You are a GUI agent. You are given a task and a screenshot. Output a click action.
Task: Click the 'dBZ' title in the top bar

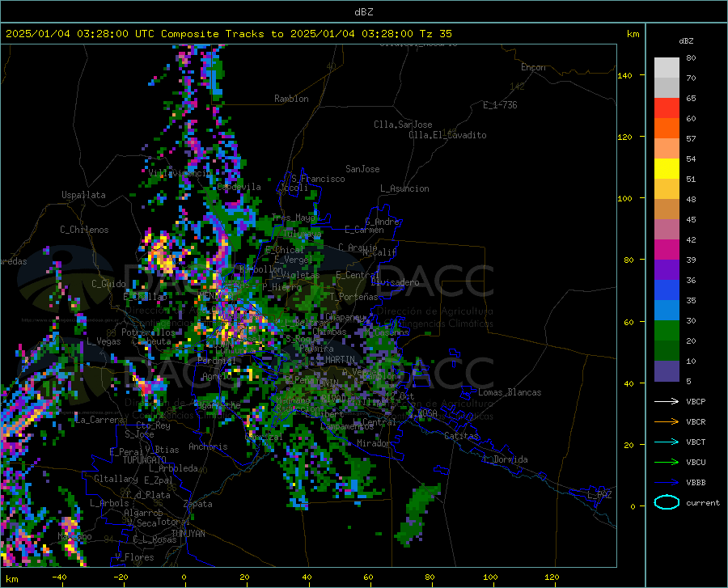coord(363,12)
